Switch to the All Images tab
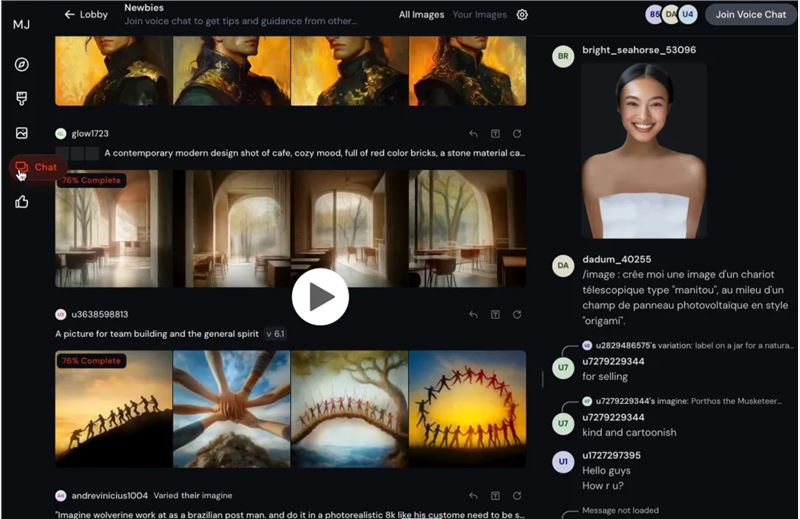The image size is (800, 519). click(x=421, y=15)
